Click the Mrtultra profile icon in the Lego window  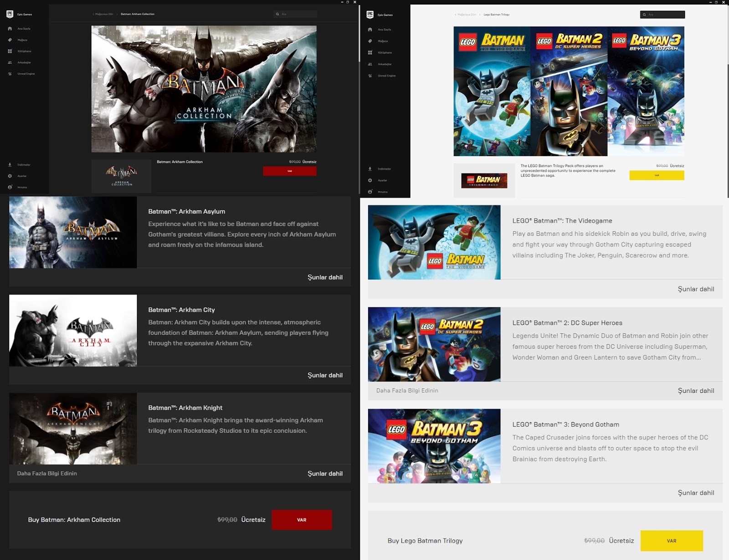[370, 192]
